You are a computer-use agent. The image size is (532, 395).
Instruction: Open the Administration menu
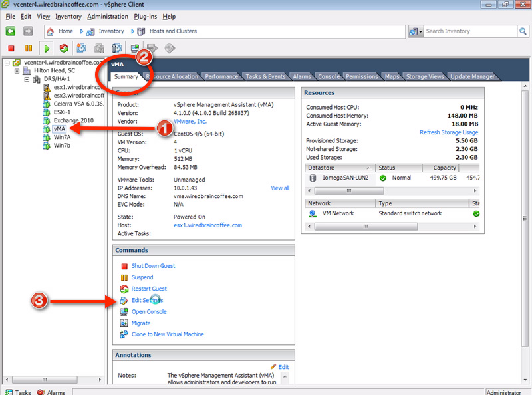click(x=107, y=17)
